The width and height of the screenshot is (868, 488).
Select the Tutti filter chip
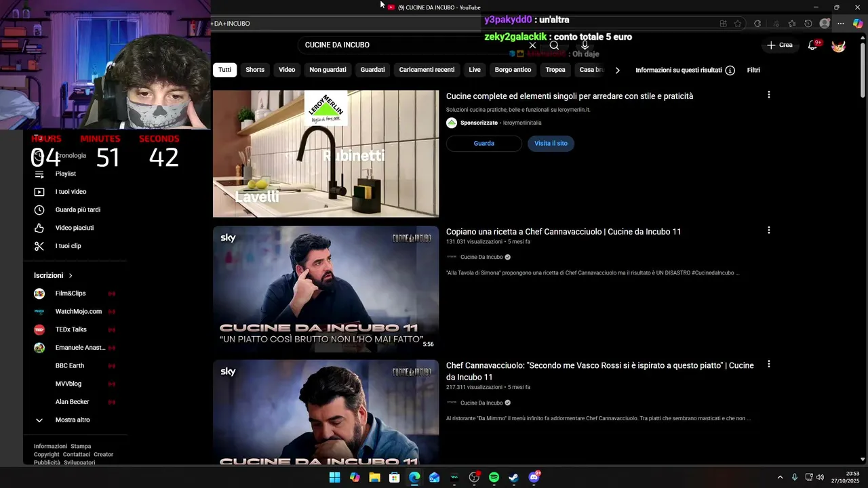[x=225, y=70]
